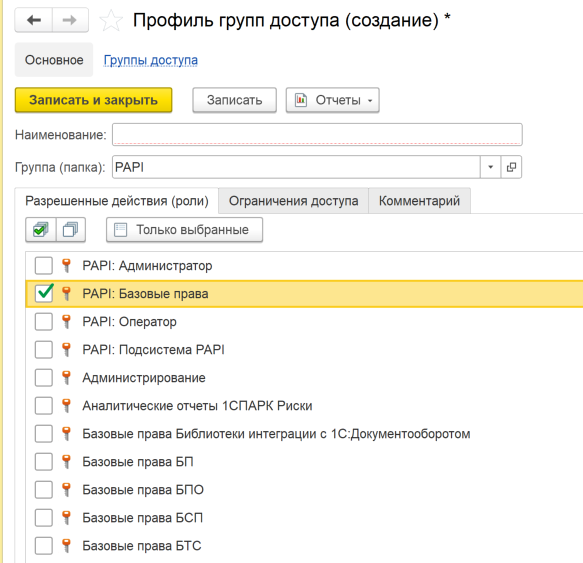Click key icon next to PAPI: Администратор

coord(66,266)
